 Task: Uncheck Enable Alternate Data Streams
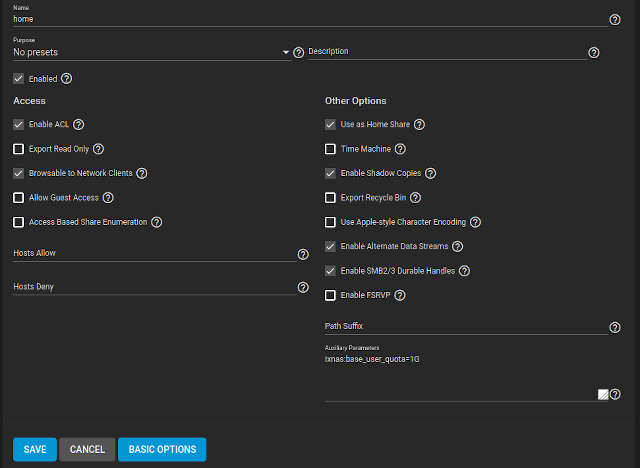click(x=330, y=246)
